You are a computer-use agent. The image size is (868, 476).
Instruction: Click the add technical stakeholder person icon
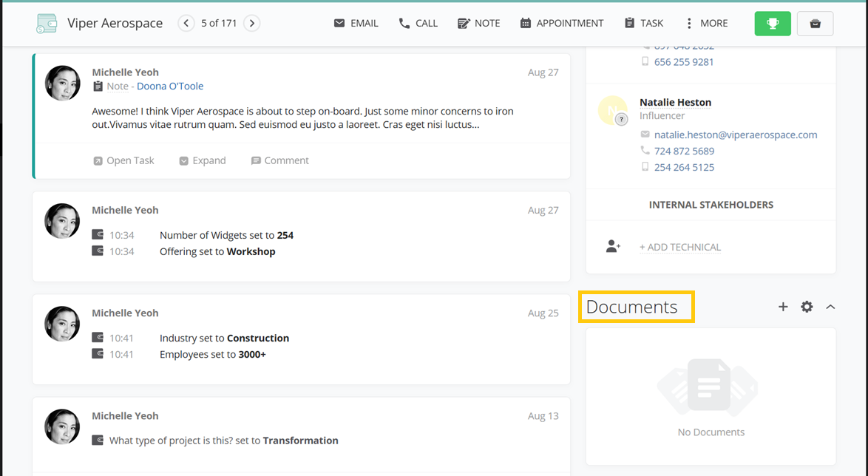(x=613, y=246)
